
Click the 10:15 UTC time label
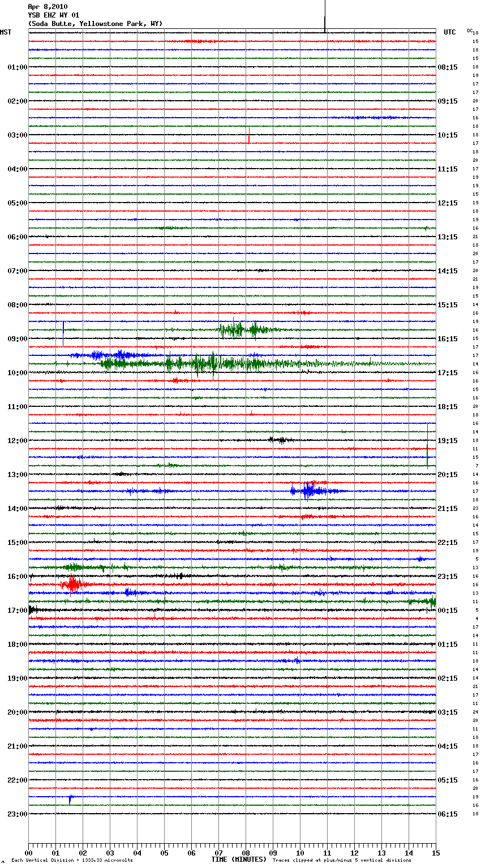pyautogui.click(x=448, y=135)
